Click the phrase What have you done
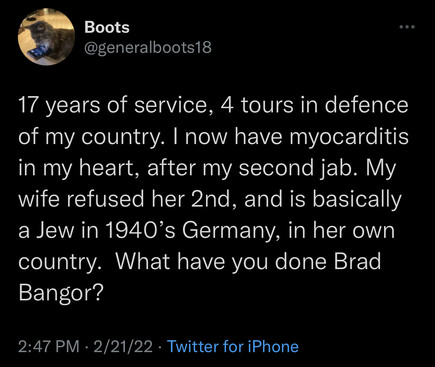 point(222,262)
